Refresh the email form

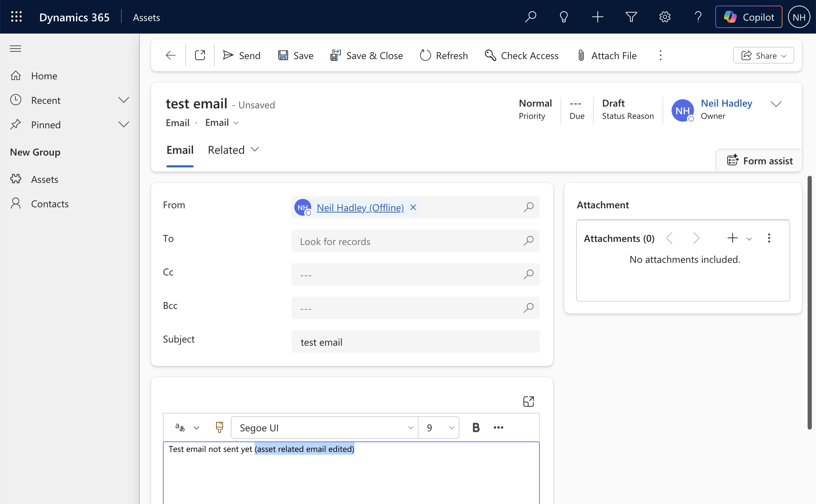click(444, 55)
